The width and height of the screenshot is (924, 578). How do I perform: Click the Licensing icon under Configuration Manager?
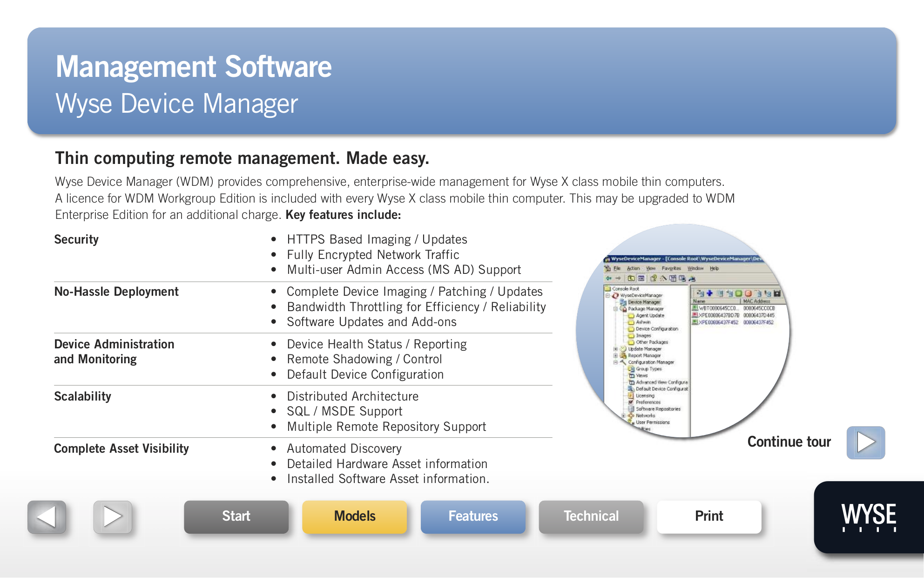(631, 395)
